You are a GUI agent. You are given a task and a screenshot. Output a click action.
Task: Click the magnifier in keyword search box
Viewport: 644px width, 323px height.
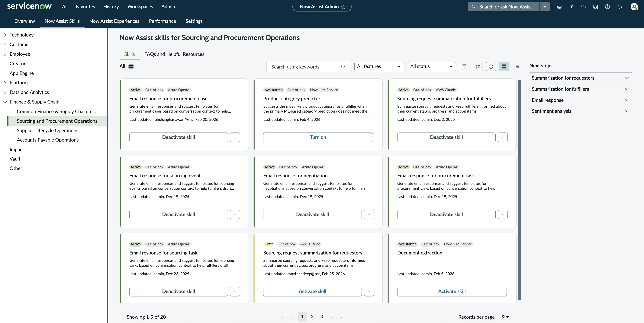[343, 67]
